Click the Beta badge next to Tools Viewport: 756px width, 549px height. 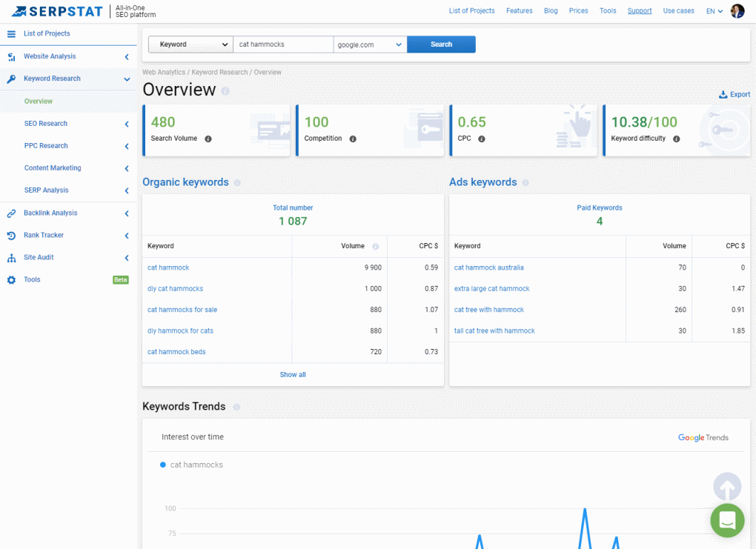point(121,279)
